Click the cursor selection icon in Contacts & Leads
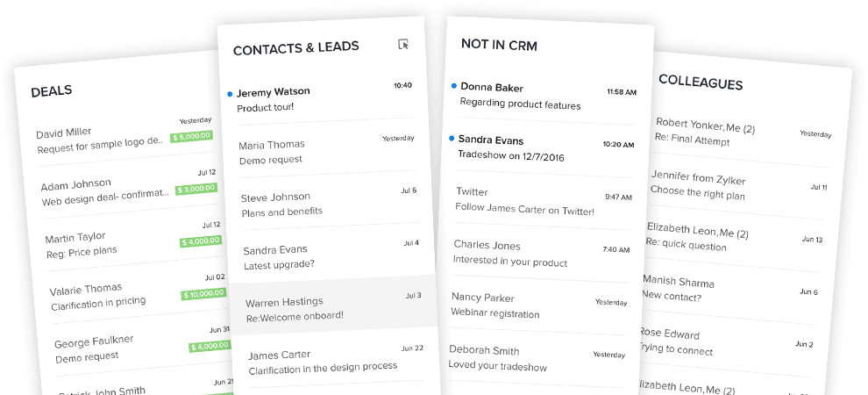868x395 pixels. tap(403, 44)
